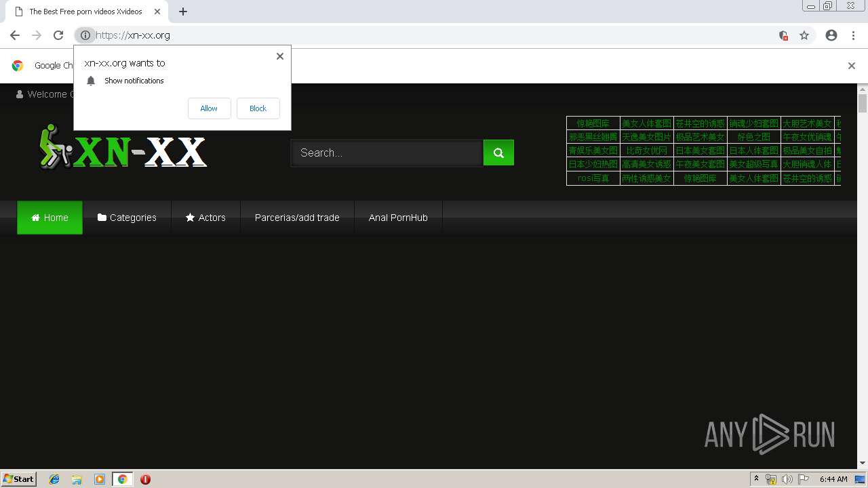Click the browser forward arrow
Screen dimensions: 868x488
37,35
